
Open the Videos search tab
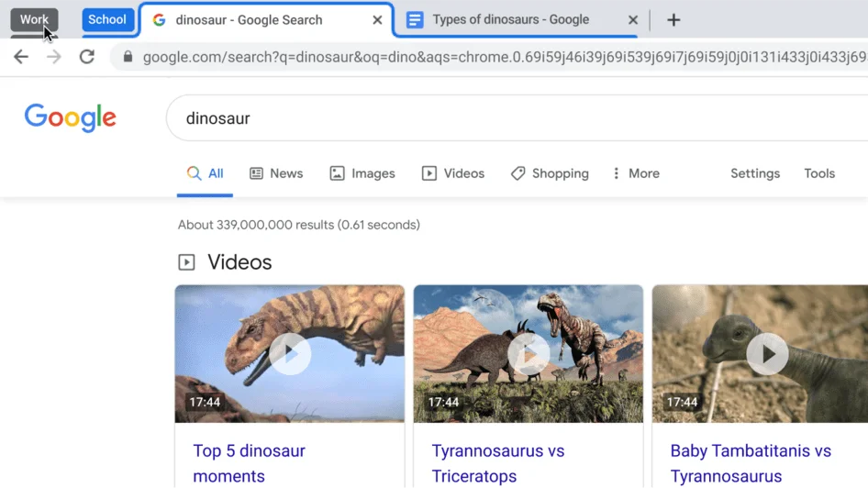click(x=453, y=173)
